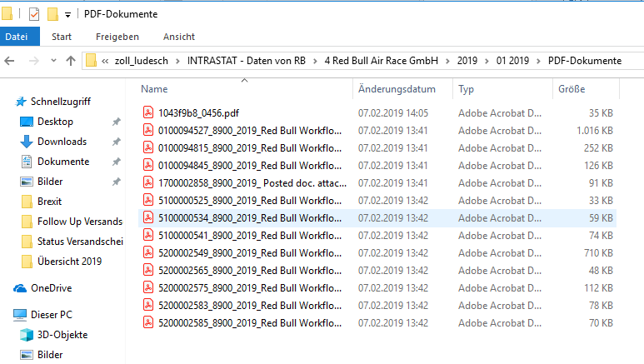Click the 710 KB size cell
Image resolution: width=644 pixels, height=364 pixels.
coord(598,253)
